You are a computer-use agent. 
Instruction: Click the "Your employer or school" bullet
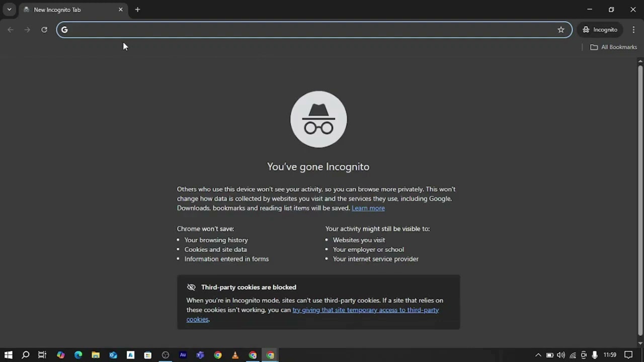368,249
